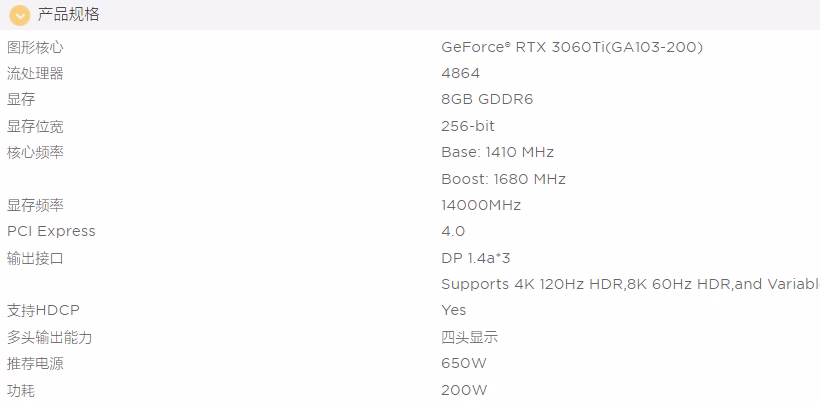Click the 输出接口 label
Viewport: 820px width, 402px height.
coord(35,258)
